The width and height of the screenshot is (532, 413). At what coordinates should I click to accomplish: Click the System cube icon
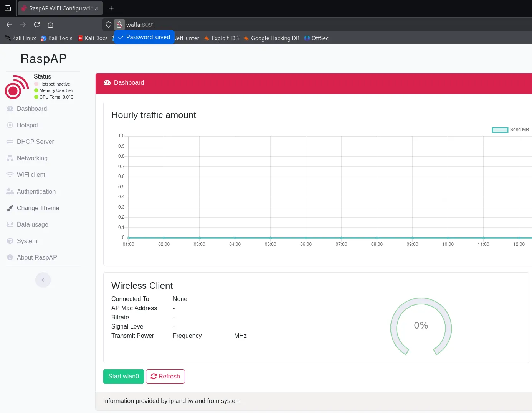click(10, 241)
